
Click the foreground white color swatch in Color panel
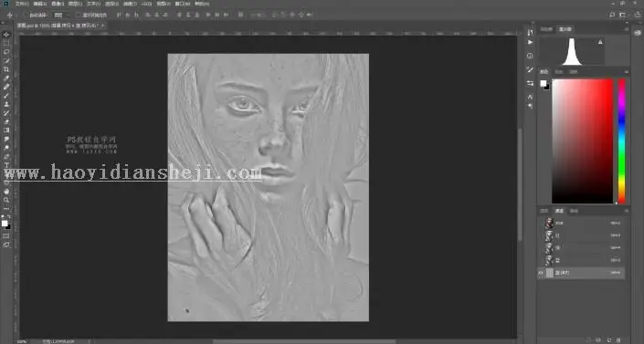[x=543, y=83]
